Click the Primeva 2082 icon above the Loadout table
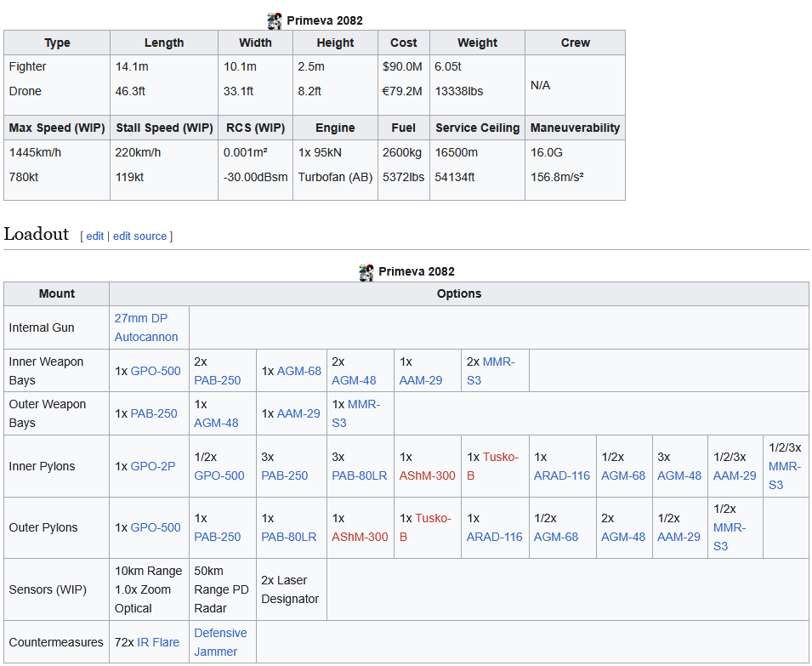This screenshot has width=812, height=666. (x=366, y=272)
